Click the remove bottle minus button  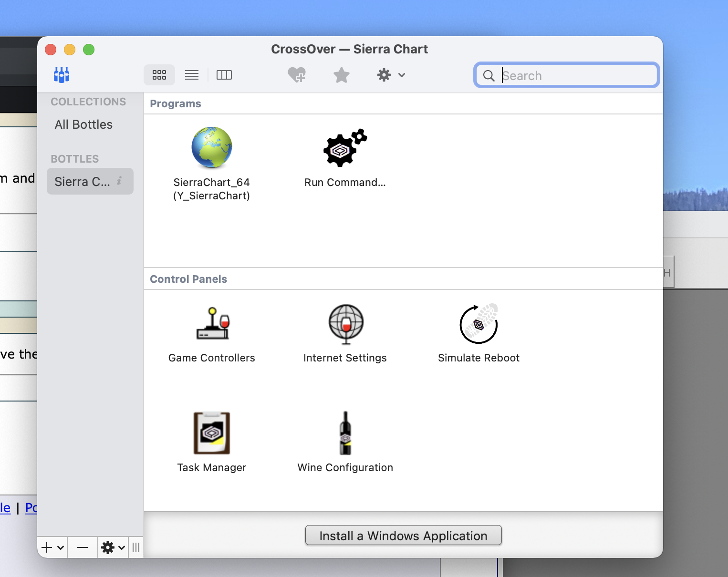(x=83, y=547)
